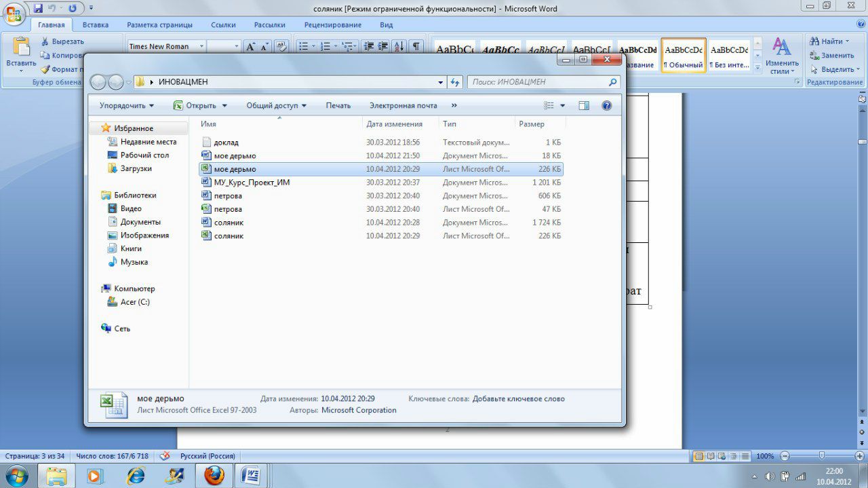Click the Office button in Word
Viewport: 868px width, 488px height.
[14, 13]
